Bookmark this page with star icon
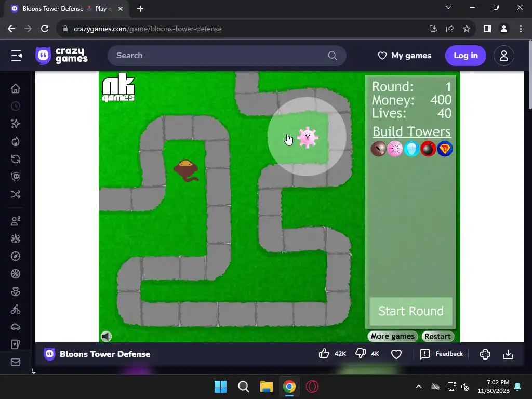 click(x=467, y=29)
